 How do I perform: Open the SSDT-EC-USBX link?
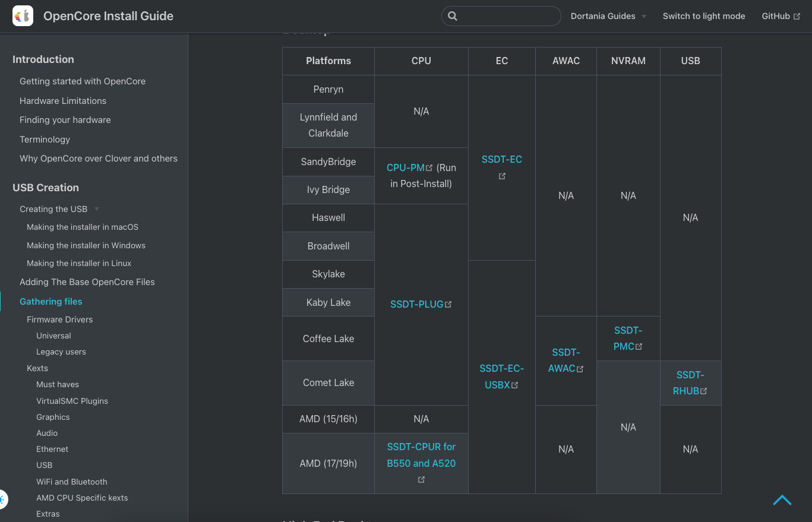502,377
